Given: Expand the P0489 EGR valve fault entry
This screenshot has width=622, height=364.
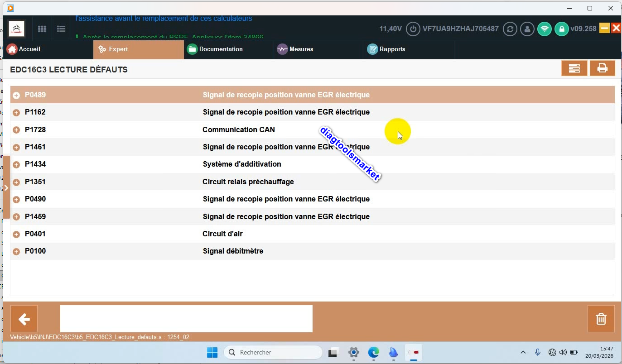Looking at the screenshot, I should coord(16,95).
